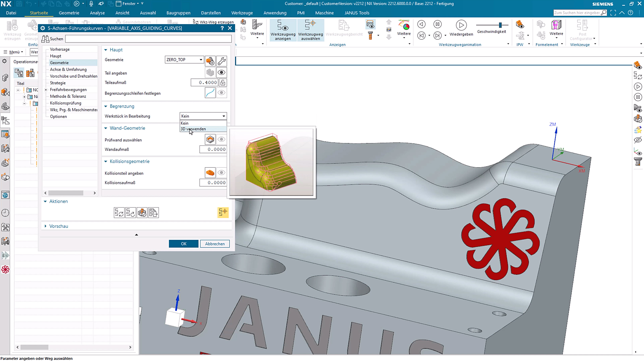Toggle display of Teil angeben geometry
The width and height of the screenshot is (644, 362).
221,73
